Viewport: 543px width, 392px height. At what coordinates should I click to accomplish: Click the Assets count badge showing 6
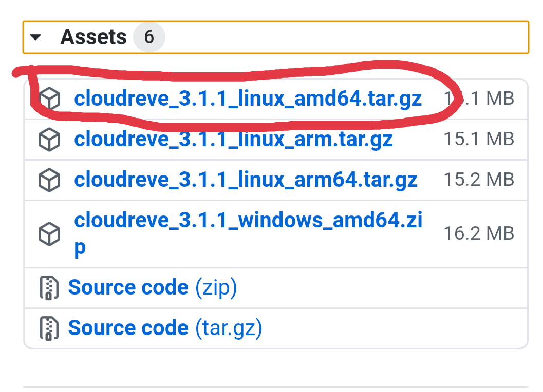pos(149,36)
